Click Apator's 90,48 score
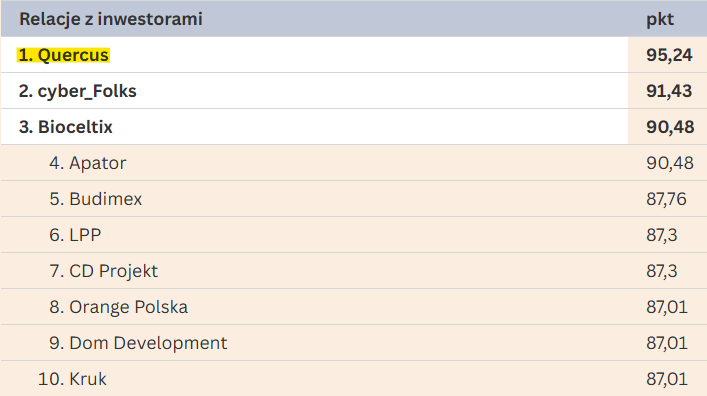The image size is (707, 396). [x=670, y=163]
